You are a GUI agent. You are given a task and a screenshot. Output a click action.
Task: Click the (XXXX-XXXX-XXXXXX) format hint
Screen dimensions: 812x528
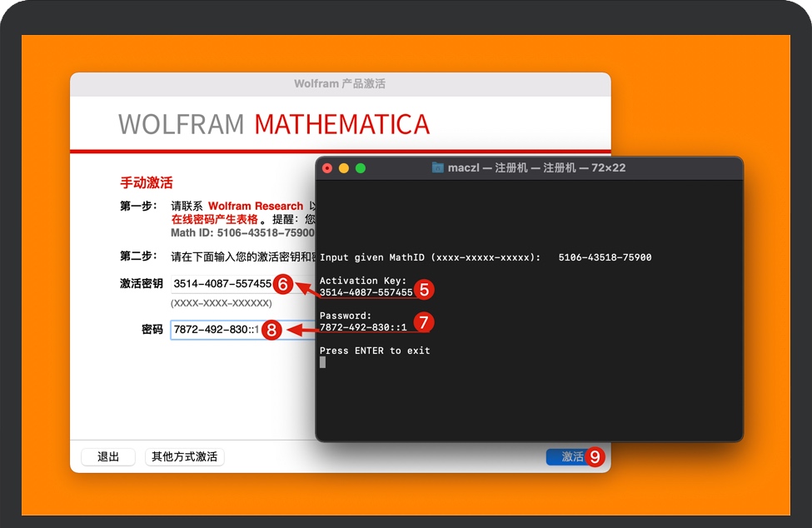coord(222,303)
